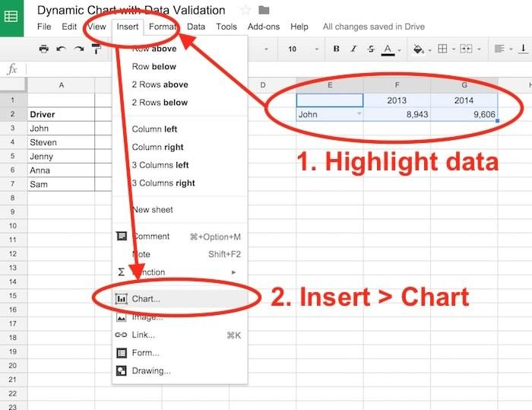Open the Add-ons menu
Viewport: 532px width, 410px height.
pyautogui.click(x=264, y=27)
